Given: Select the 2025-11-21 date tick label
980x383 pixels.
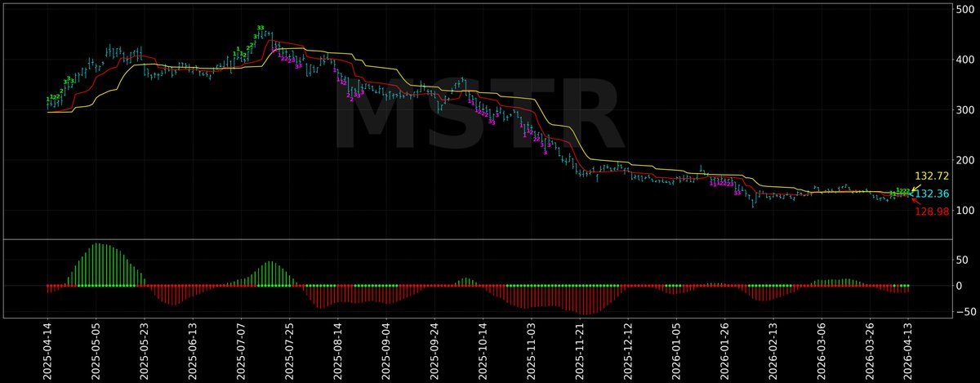Looking at the screenshot, I should (x=581, y=350).
